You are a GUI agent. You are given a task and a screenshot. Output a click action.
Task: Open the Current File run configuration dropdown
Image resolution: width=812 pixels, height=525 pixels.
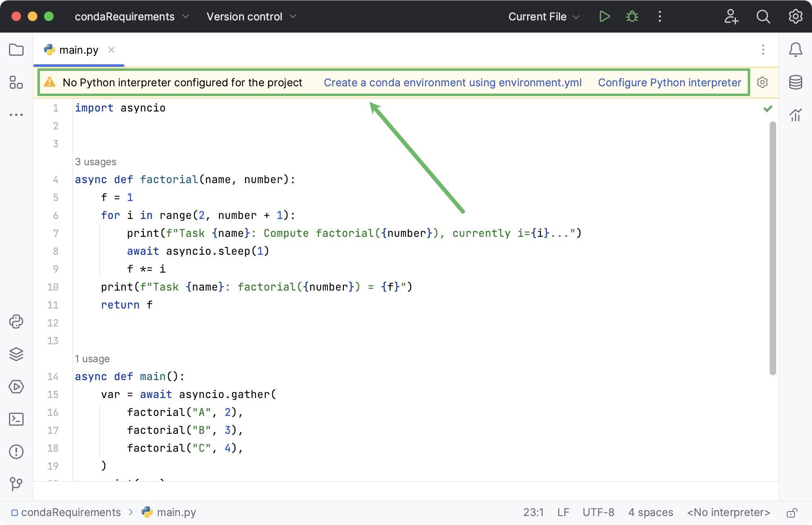coord(544,17)
